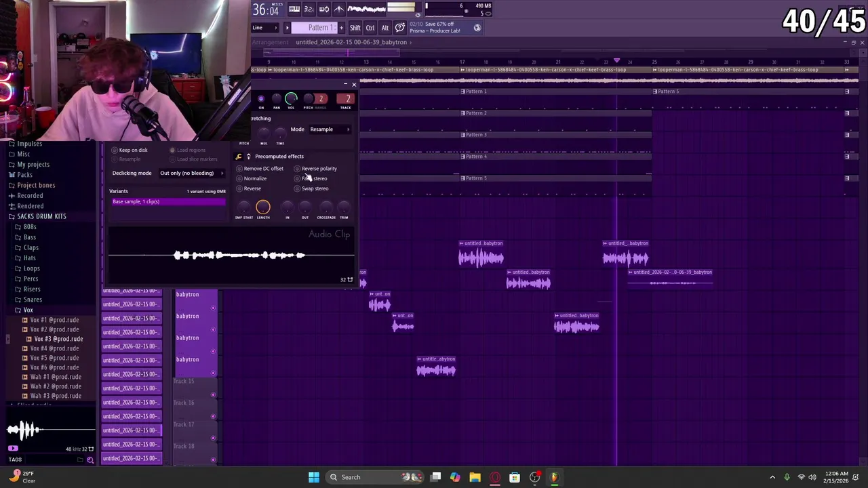Image resolution: width=868 pixels, height=488 pixels.
Task: Click the Task View taskbar icon
Action: pos(436,477)
